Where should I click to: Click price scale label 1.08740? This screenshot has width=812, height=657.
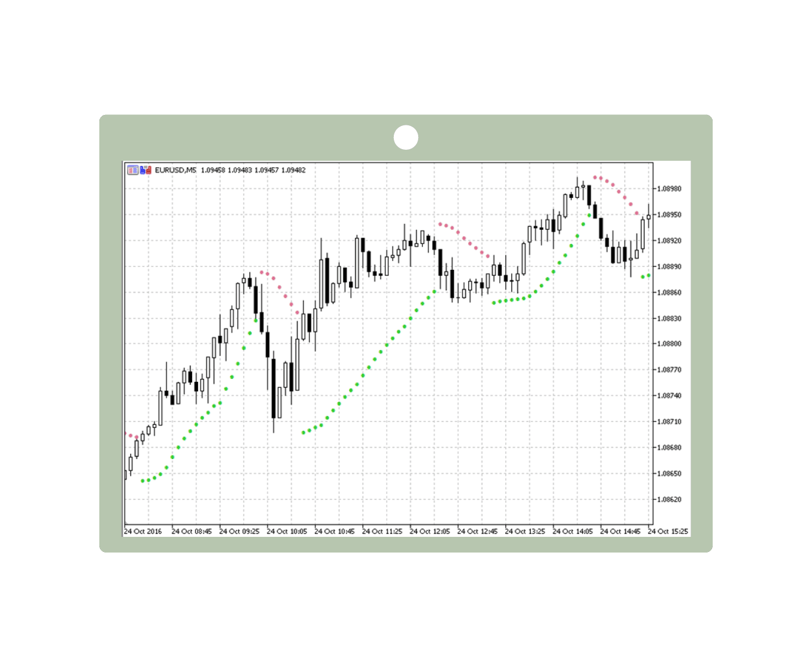pos(669,396)
